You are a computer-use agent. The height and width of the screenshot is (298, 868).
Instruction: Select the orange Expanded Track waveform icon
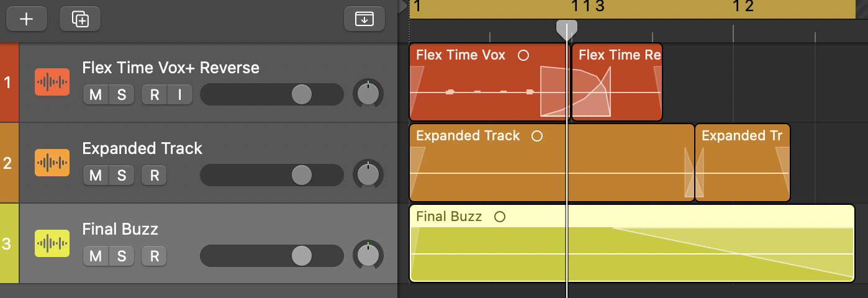tap(52, 163)
